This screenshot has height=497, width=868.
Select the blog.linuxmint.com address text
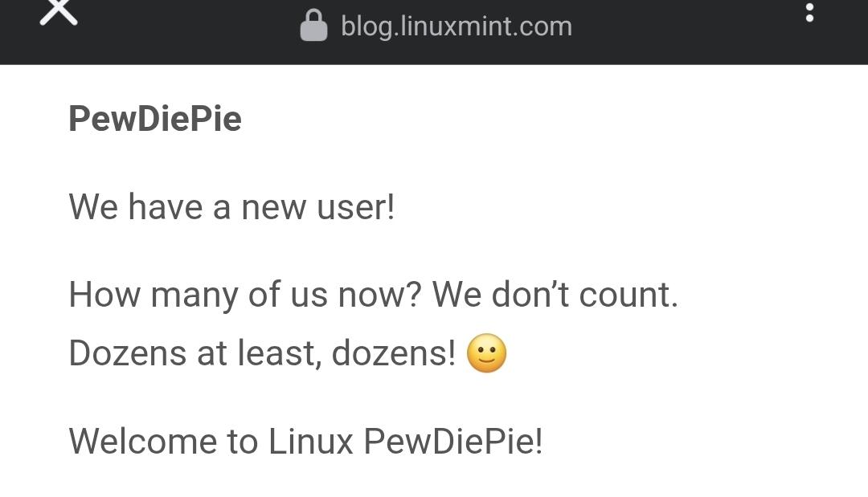pyautogui.click(x=457, y=26)
